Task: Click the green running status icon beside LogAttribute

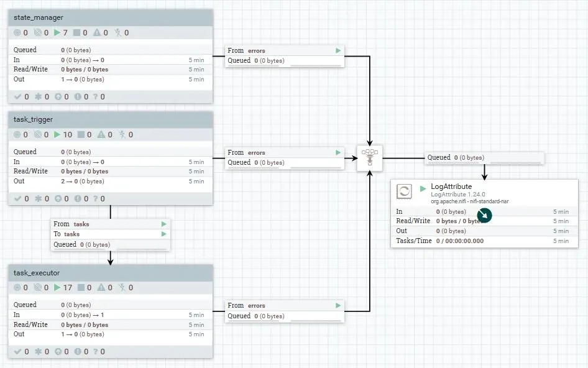Action: pyautogui.click(x=423, y=189)
